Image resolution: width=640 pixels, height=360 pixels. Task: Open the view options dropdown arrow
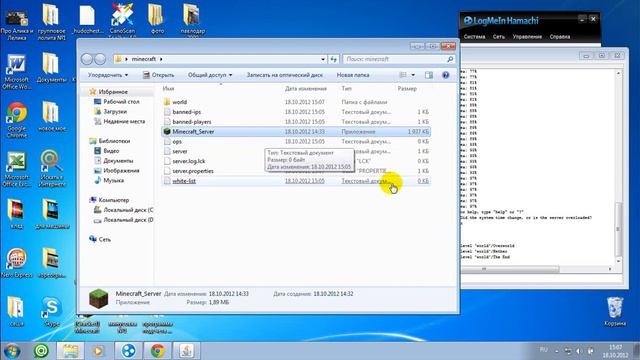coord(413,75)
